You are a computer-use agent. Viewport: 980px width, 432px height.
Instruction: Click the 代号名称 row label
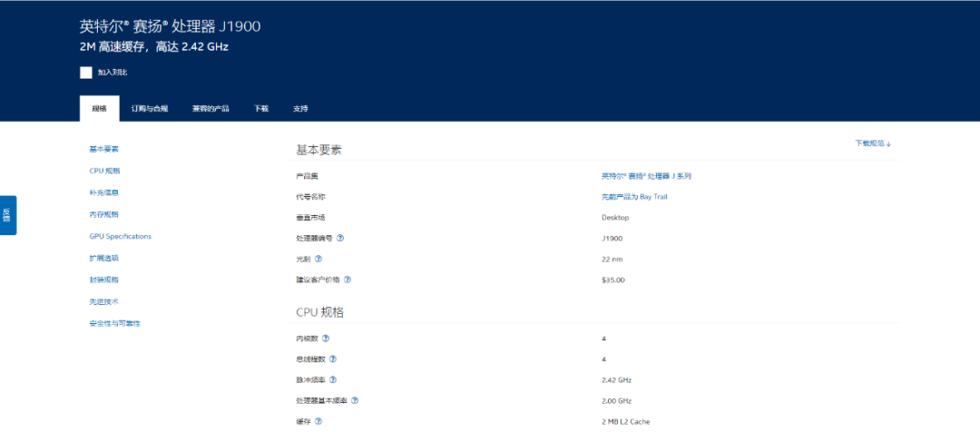coord(310,197)
